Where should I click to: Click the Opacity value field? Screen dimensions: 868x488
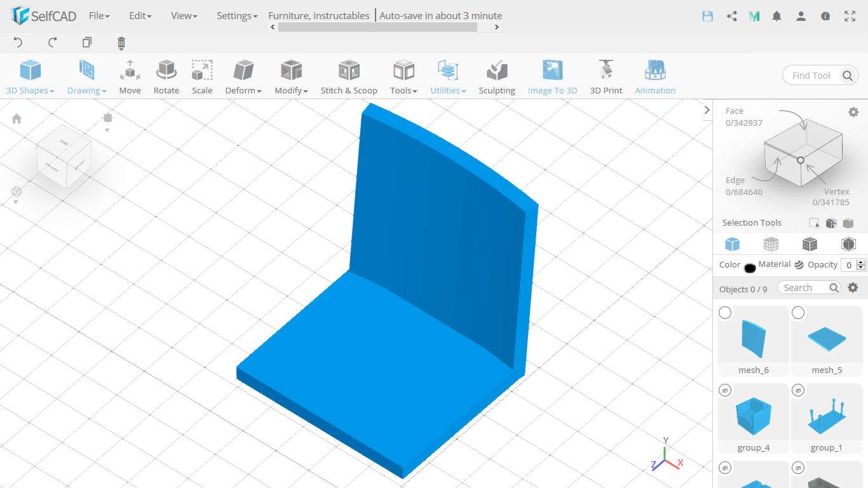pos(849,265)
